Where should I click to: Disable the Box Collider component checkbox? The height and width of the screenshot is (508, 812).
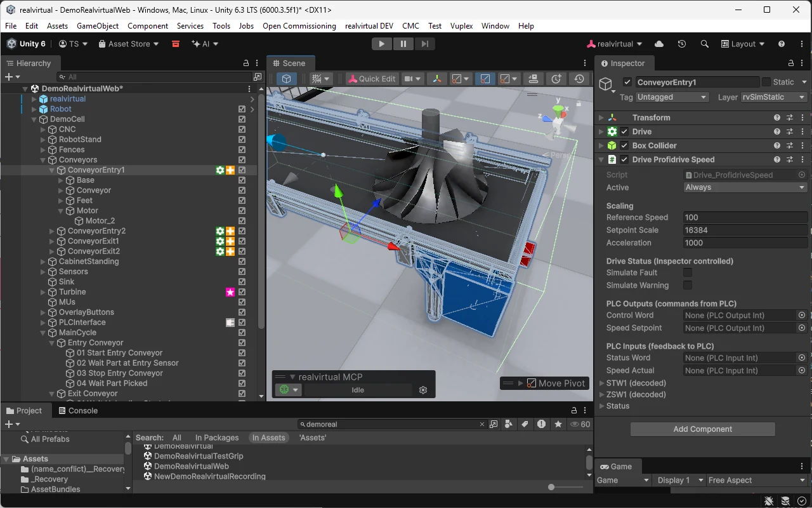pos(624,145)
